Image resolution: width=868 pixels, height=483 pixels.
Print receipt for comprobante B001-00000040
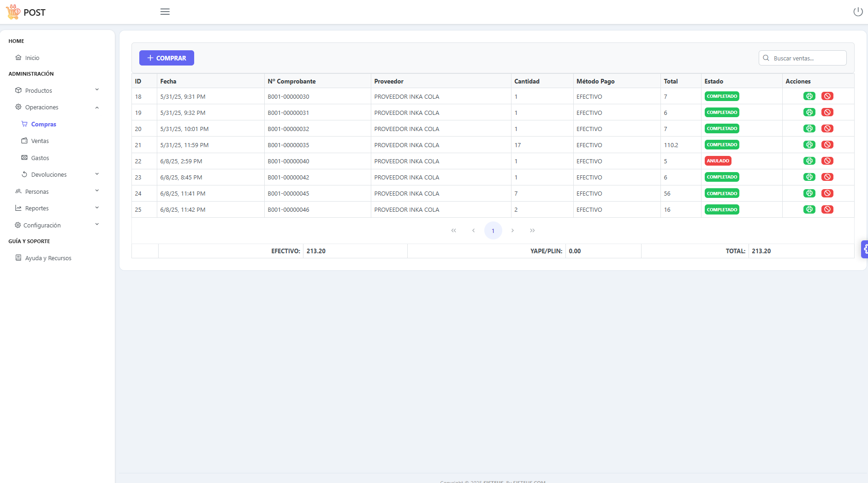pyautogui.click(x=809, y=161)
